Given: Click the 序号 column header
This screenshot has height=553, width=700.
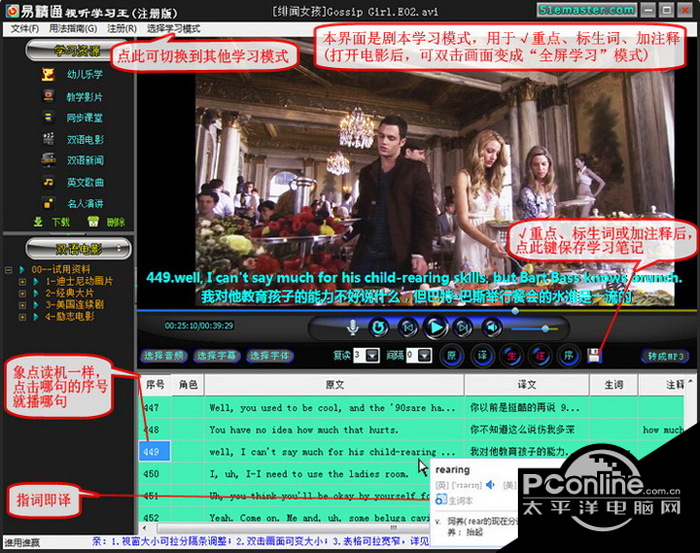Looking at the screenshot, I should point(155,385).
